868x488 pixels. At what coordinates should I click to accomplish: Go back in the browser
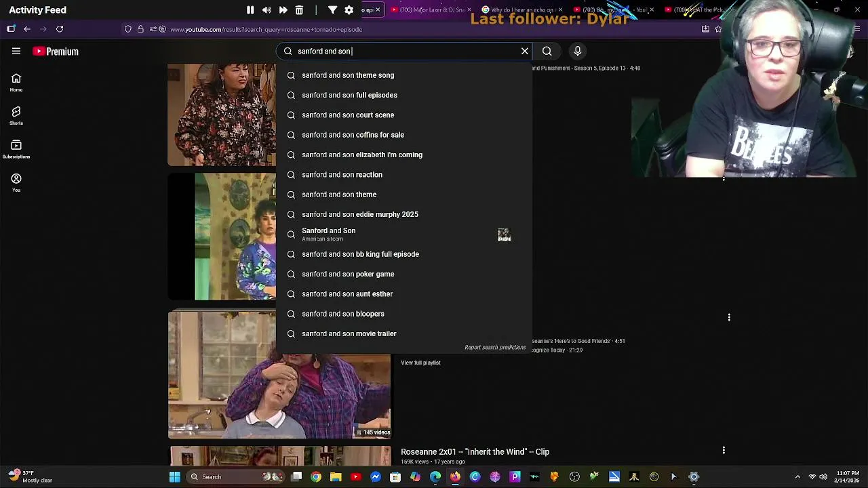pos(27,29)
